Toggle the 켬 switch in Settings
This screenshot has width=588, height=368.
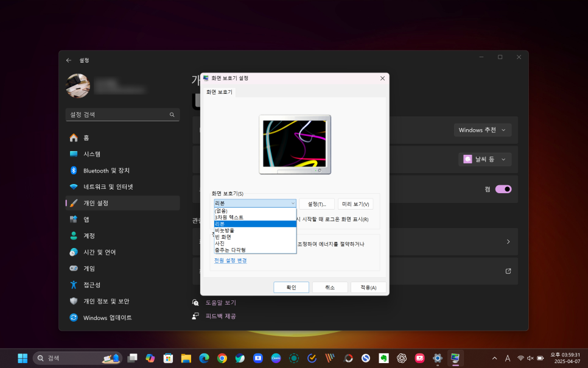503,189
